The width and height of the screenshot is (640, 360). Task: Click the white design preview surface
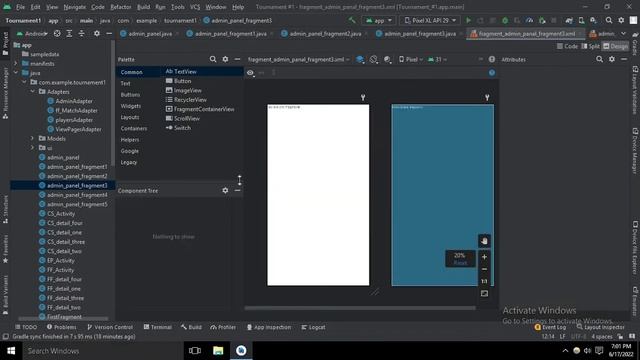coord(318,195)
